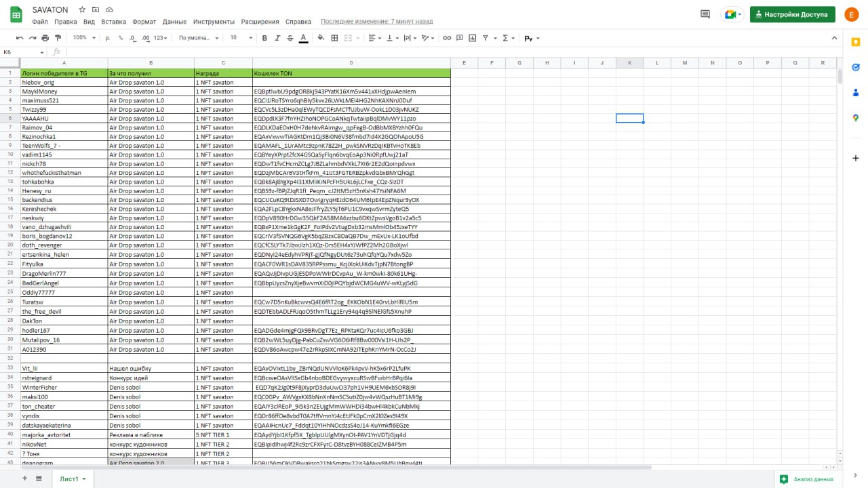Open vertical align dropdown
This screenshot has width=868, height=488.
coord(393,38)
